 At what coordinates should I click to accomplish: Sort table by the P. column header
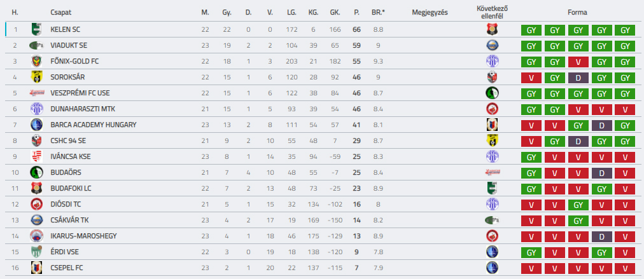pos(356,12)
